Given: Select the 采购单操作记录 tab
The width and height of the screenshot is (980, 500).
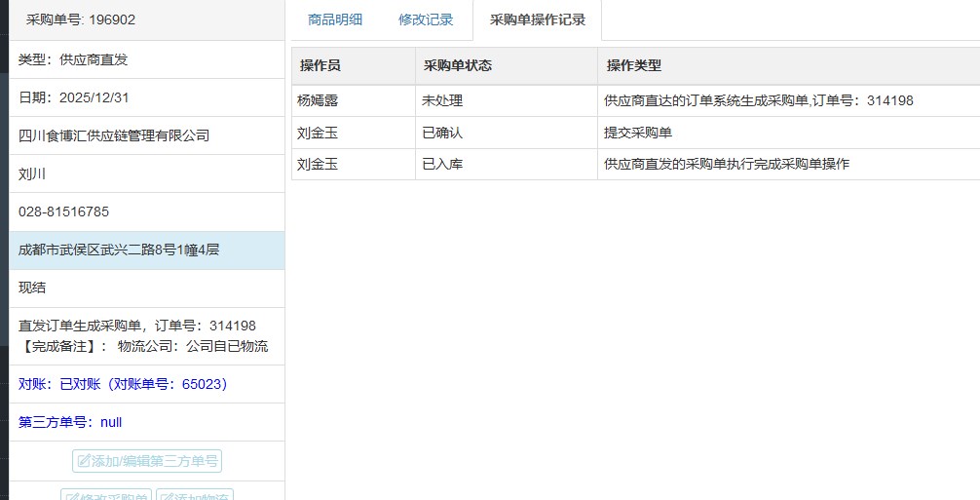Looking at the screenshot, I should (537, 19).
